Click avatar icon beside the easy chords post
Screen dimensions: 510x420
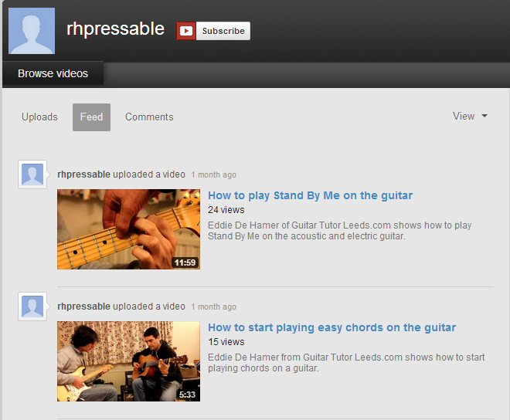pyautogui.click(x=32, y=307)
